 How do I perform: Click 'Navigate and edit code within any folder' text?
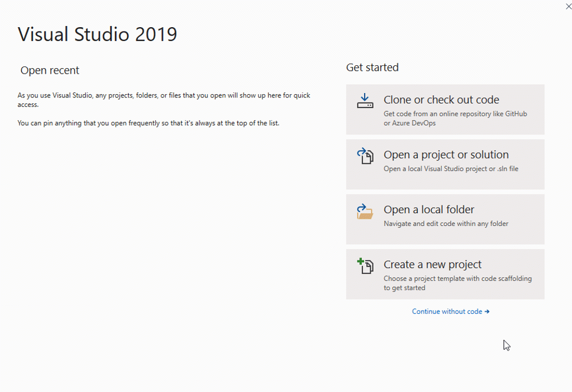446,224
